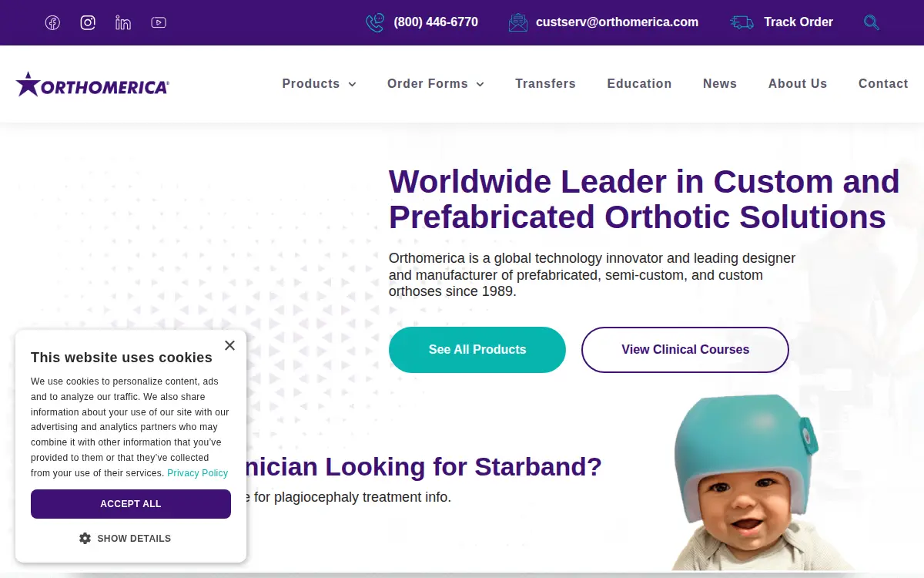Screen dimensions: 924x578
Task: Open the Order Forms menu item
Action: pos(427,83)
